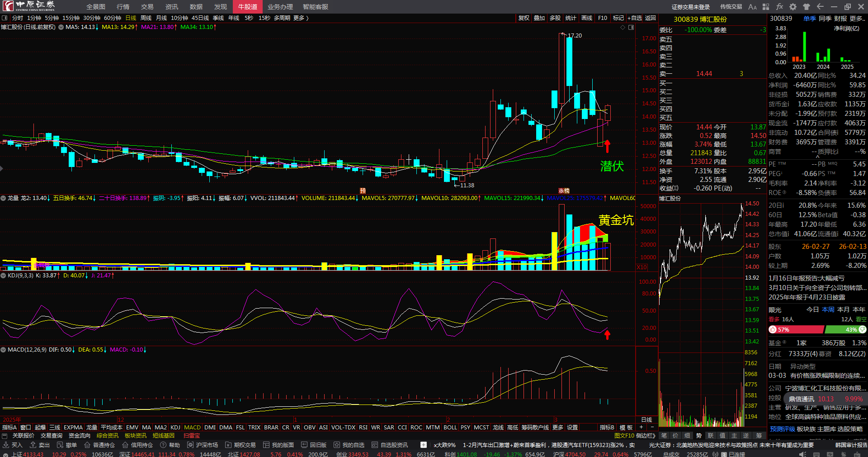Image resolution: width=868 pixels, height=457 pixels.
Task: Click the buy (买入) icon
Action: click(6, 445)
